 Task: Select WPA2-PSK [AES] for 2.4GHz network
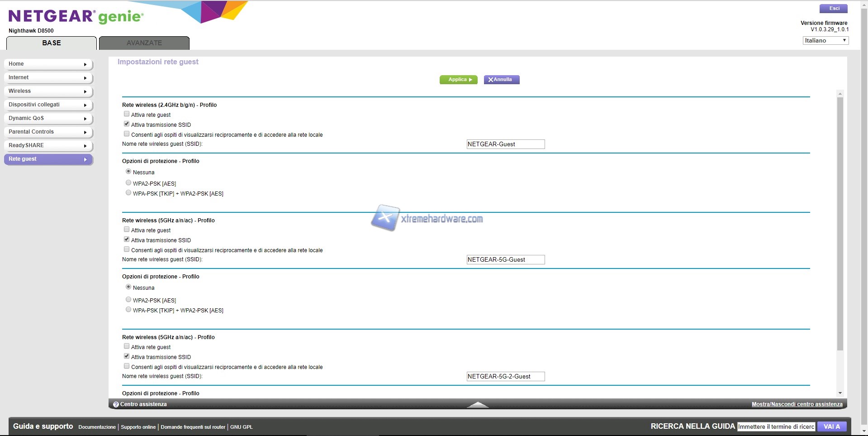(x=128, y=183)
